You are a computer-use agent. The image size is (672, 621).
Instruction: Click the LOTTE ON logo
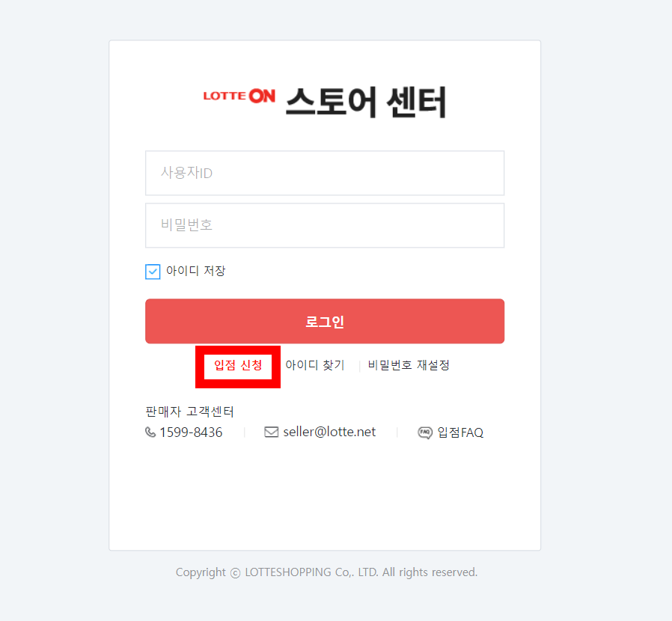pyautogui.click(x=239, y=96)
